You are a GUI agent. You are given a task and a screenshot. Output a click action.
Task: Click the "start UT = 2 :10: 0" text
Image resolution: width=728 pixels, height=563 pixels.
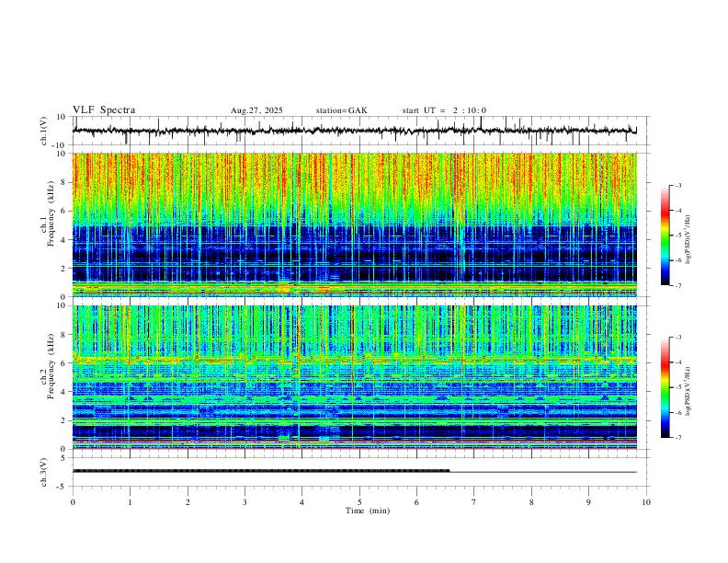pyautogui.click(x=444, y=110)
